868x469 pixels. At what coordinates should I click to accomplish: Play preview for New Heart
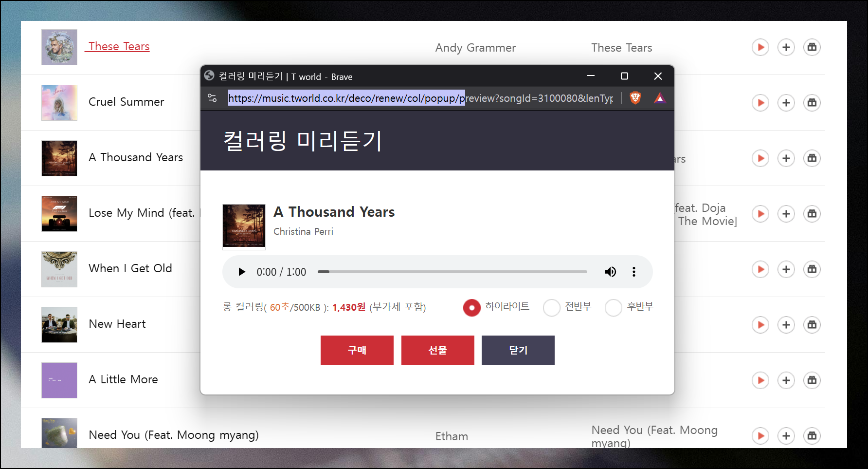coord(760,325)
